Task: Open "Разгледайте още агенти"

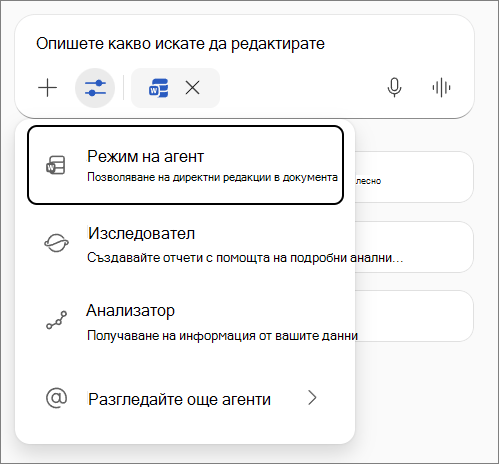Action: [185, 398]
